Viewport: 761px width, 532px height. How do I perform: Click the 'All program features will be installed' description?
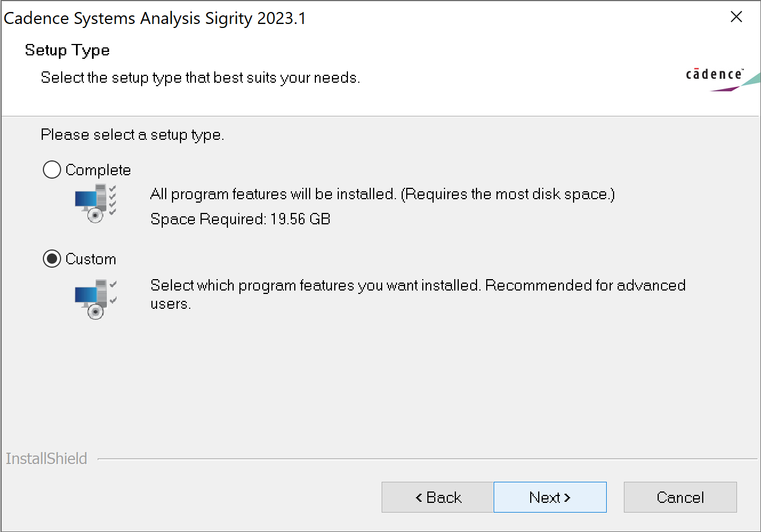382,194
